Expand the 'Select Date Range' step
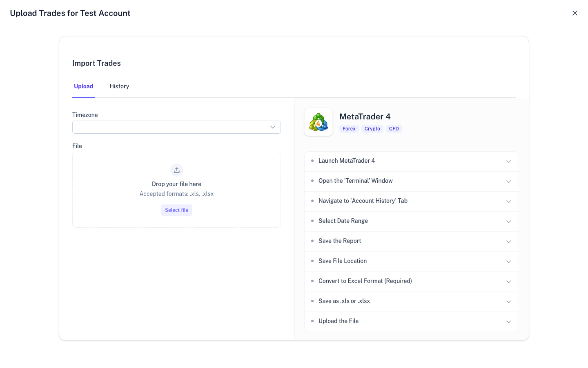 pyautogui.click(x=411, y=221)
